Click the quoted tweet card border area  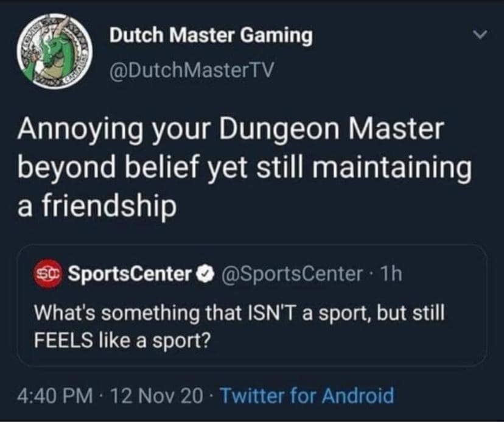click(x=252, y=305)
